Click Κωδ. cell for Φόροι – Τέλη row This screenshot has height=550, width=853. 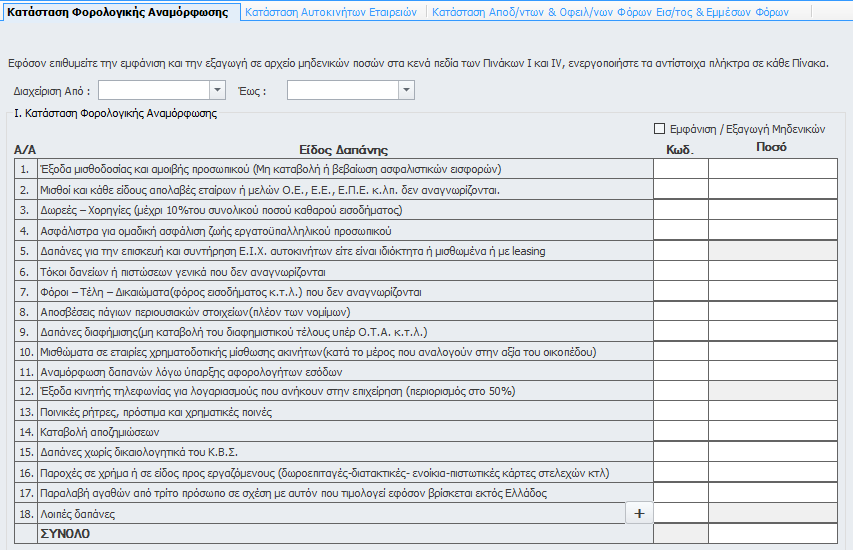(681, 291)
